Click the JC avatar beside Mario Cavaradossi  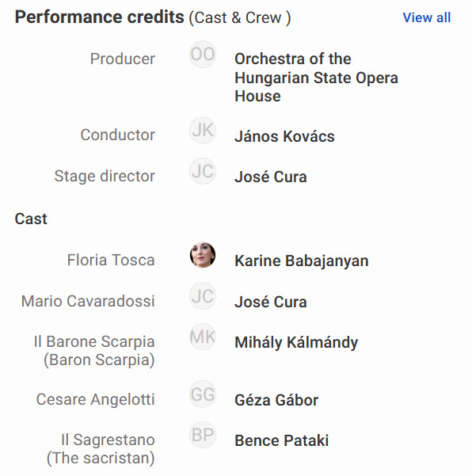pos(203,296)
